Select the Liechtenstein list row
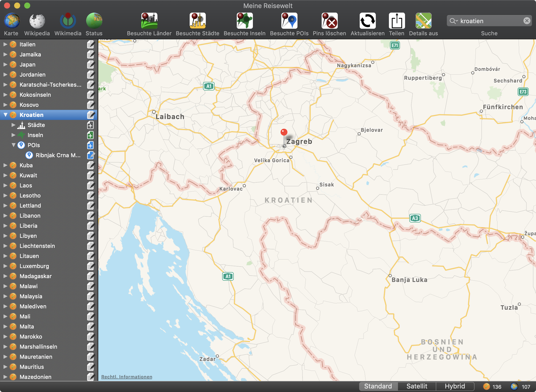 click(x=49, y=246)
